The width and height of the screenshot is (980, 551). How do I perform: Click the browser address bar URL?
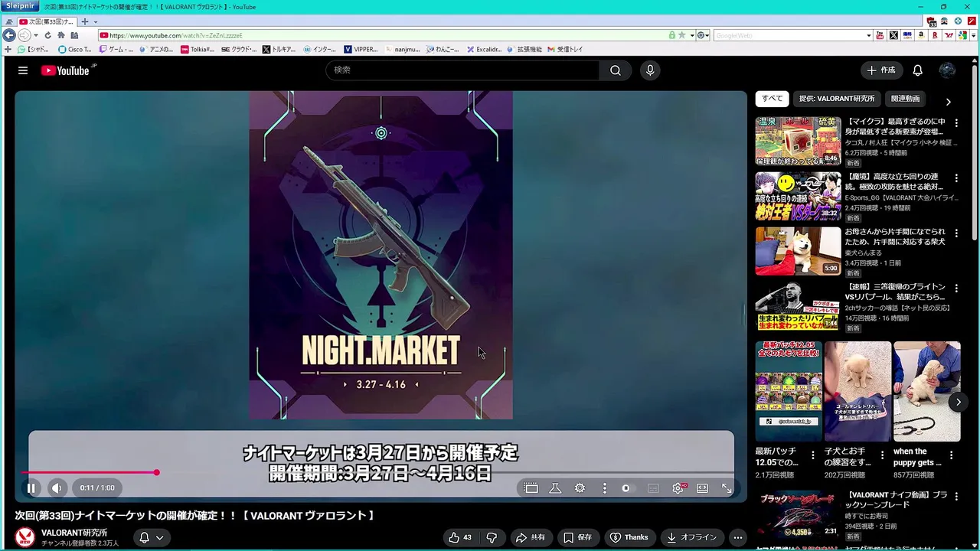[x=383, y=35]
